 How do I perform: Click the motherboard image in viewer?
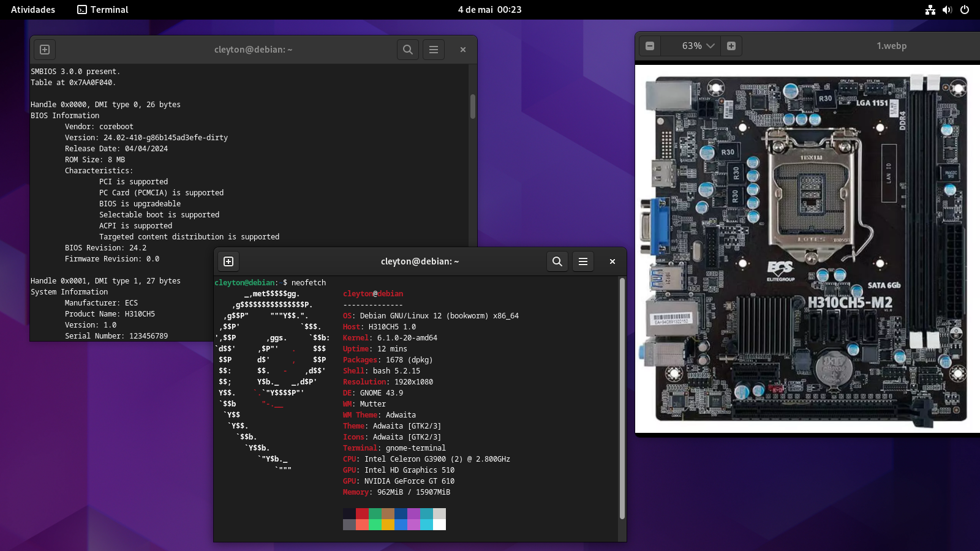[x=807, y=249]
